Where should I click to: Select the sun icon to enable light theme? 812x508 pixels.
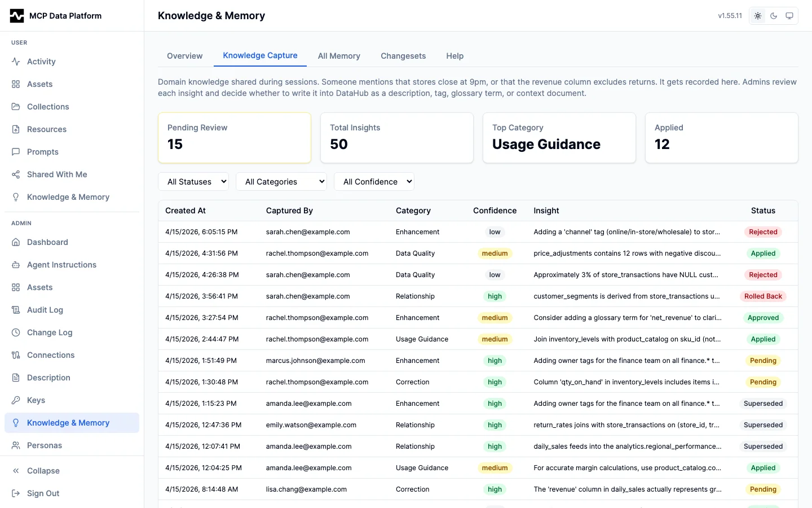click(758, 16)
